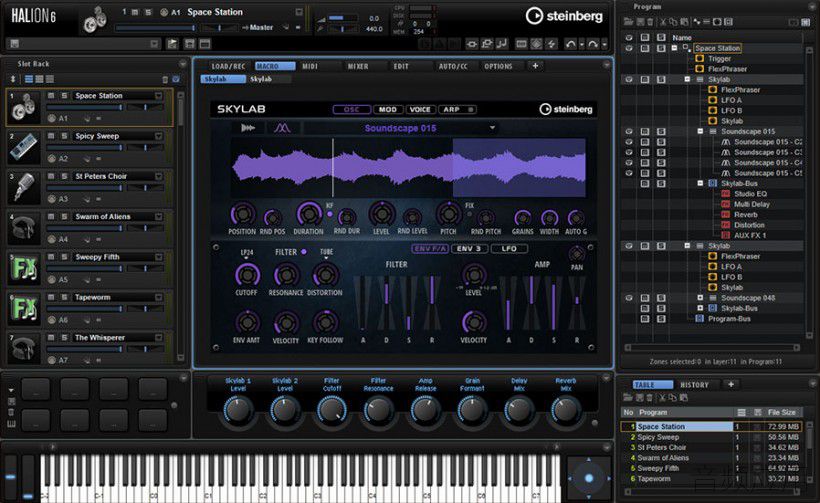Click the Studio EQ effect icon in tree
Viewport: 820px width, 503px height.
[x=725, y=194]
